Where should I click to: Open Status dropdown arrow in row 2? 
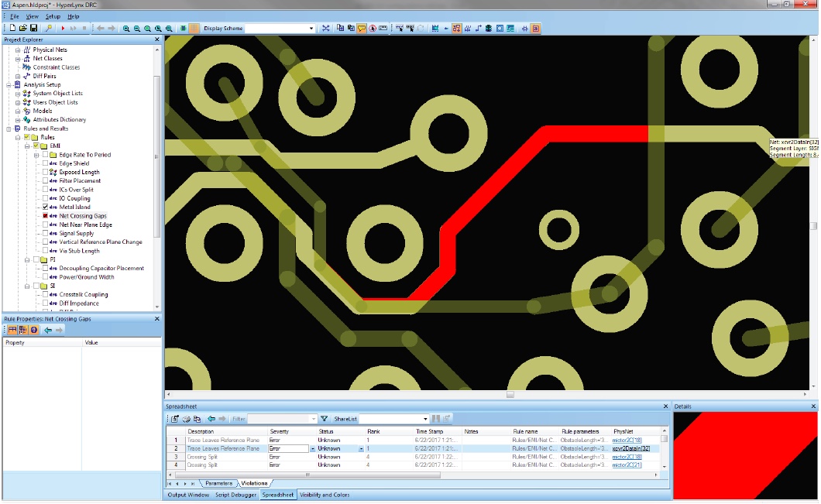361,448
